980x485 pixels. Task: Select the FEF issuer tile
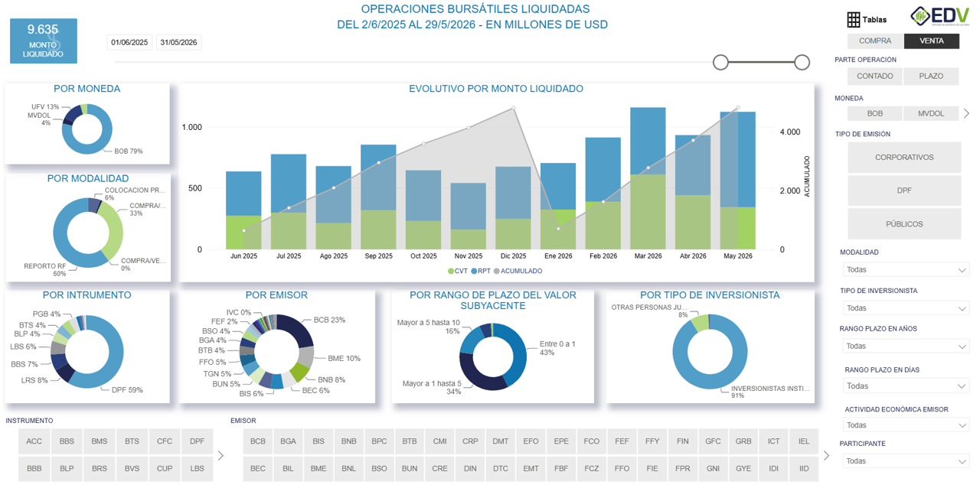pyautogui.click(x=622, y=441)
